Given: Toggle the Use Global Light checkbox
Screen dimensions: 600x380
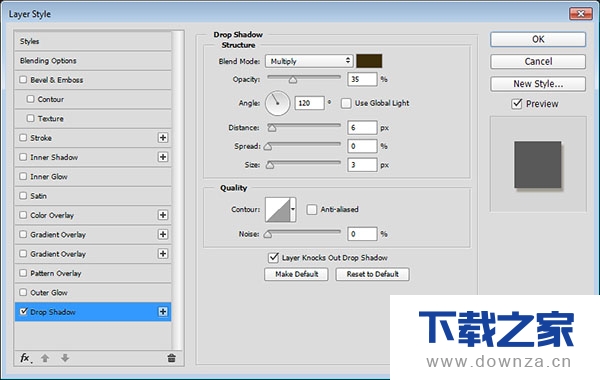Looking at the screenshot, I should (x=346, y=103).
